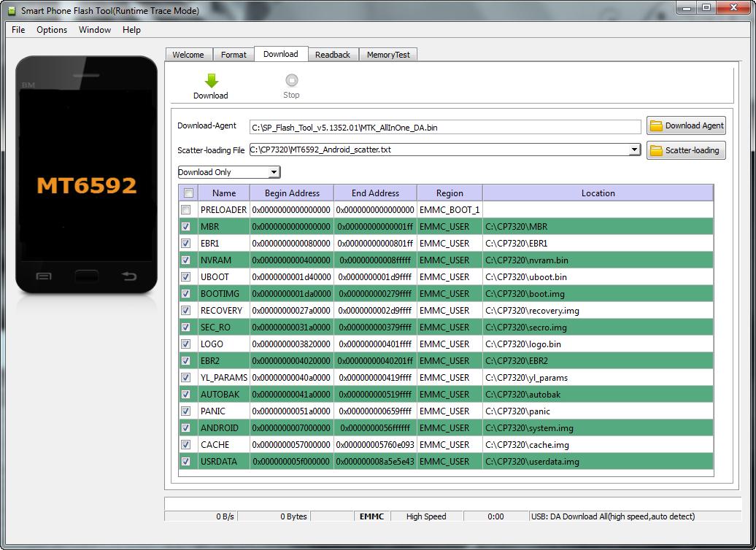Click EMMC_BOOT_1 region cell
The width and height of the screenshot is (756, 550).
(x=450, y=209)
